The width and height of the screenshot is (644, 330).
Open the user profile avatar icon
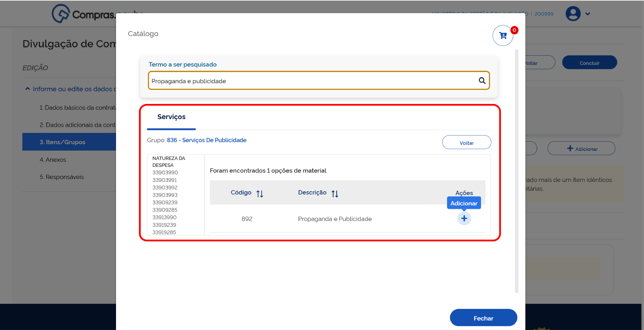click(573, 14)
